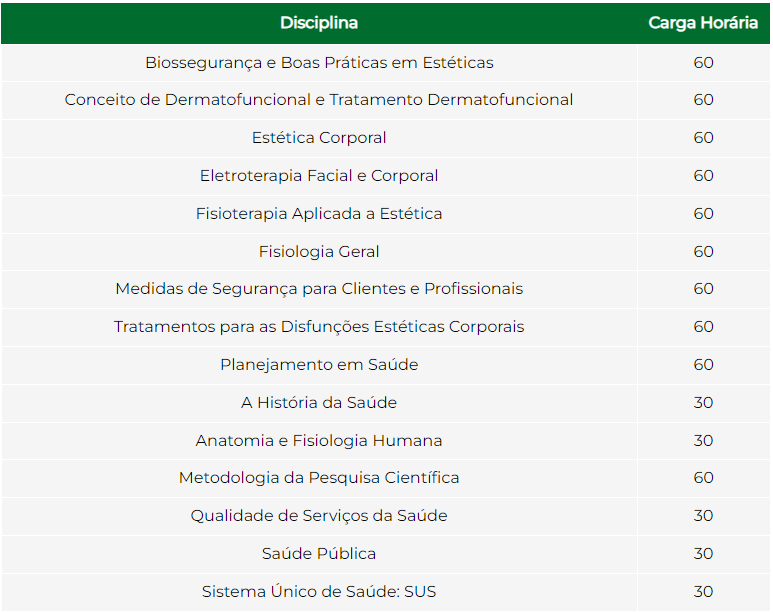Click Tratamentos para as Disfunções Estéticas Corporais
773x613 pixels.
click(x=319, y=327)
